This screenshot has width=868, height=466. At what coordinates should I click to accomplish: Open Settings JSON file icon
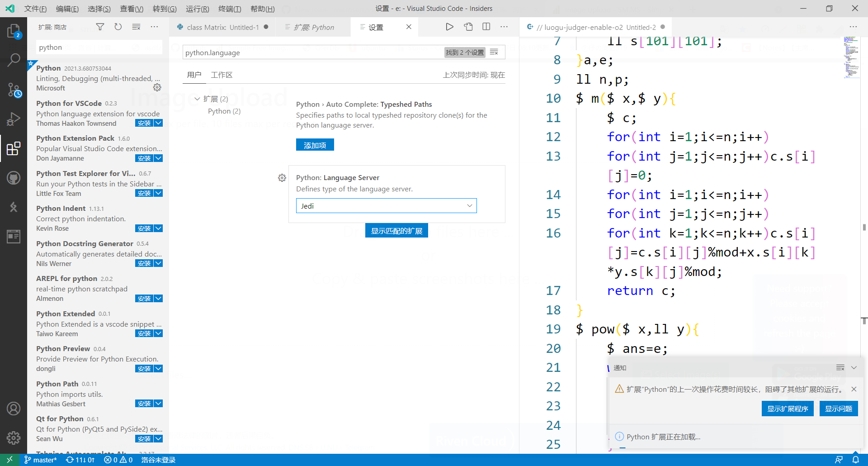tap(468, 27)
